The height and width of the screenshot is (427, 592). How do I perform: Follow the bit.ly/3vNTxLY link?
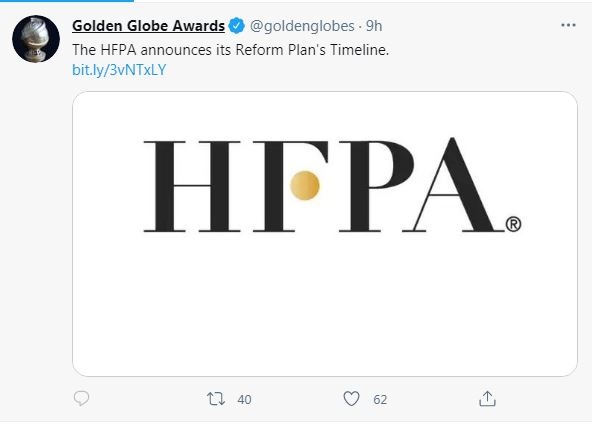click(119, 70)
